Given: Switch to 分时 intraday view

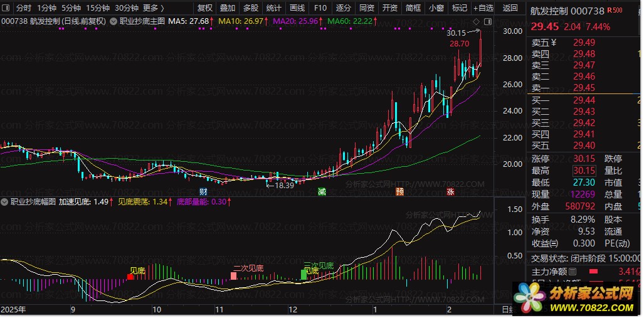Looking at the screenshot, I should pyautogui.click(x=23, y=8).
